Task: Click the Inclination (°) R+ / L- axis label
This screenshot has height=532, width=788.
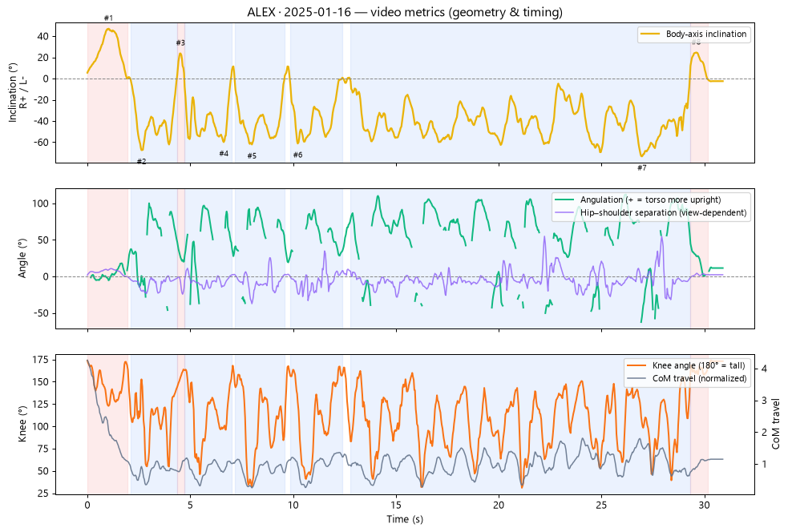Action: 18,92
